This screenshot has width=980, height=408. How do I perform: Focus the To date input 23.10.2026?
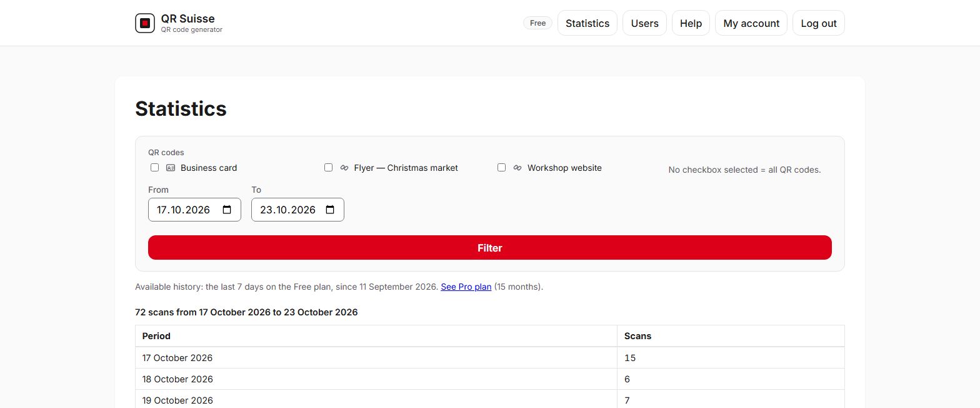click(x=297, y=210)
